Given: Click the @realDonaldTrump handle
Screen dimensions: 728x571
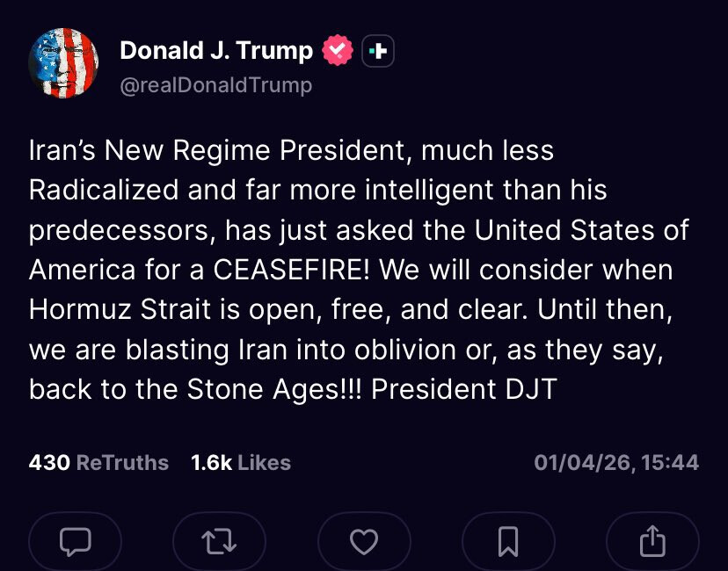Looking at the screenshot, I should [215, 84].
